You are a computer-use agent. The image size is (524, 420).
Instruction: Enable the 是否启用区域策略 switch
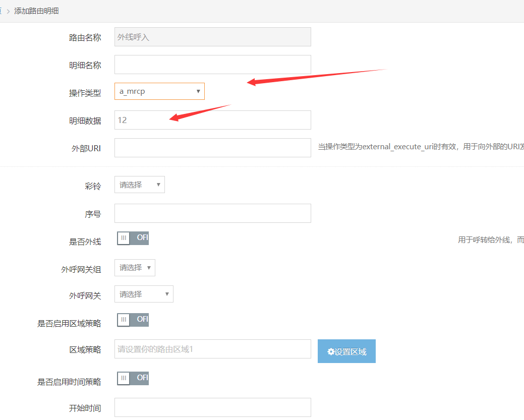point(133,320)
